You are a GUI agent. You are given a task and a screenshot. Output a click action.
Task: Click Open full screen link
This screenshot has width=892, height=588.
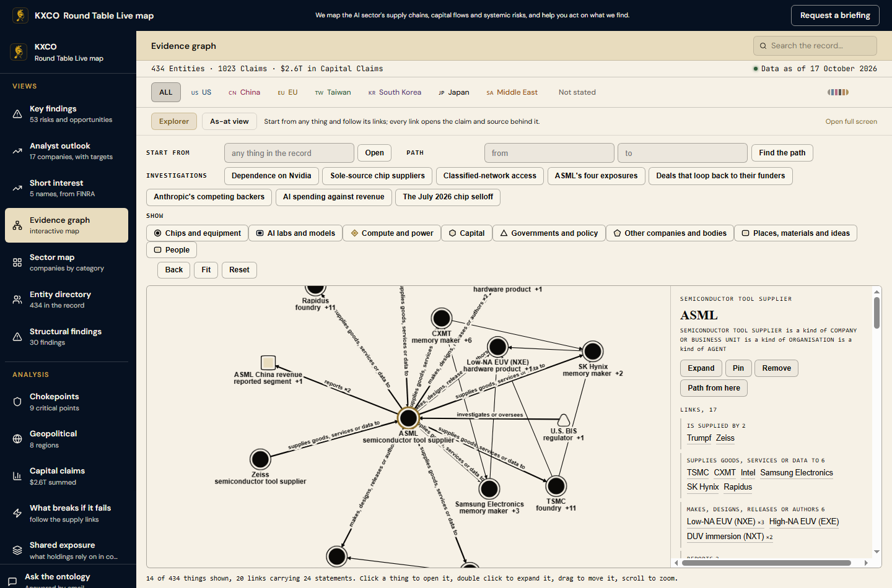point(851,122)
